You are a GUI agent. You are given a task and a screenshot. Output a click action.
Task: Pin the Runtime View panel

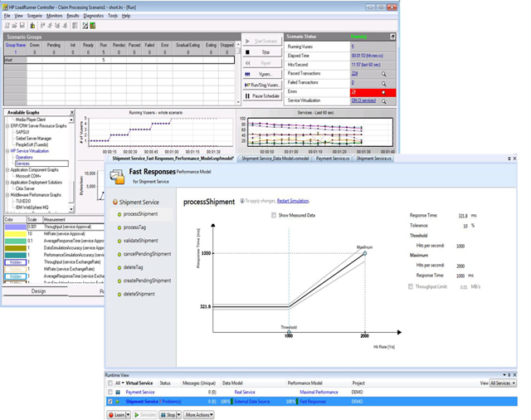(509, 375)
